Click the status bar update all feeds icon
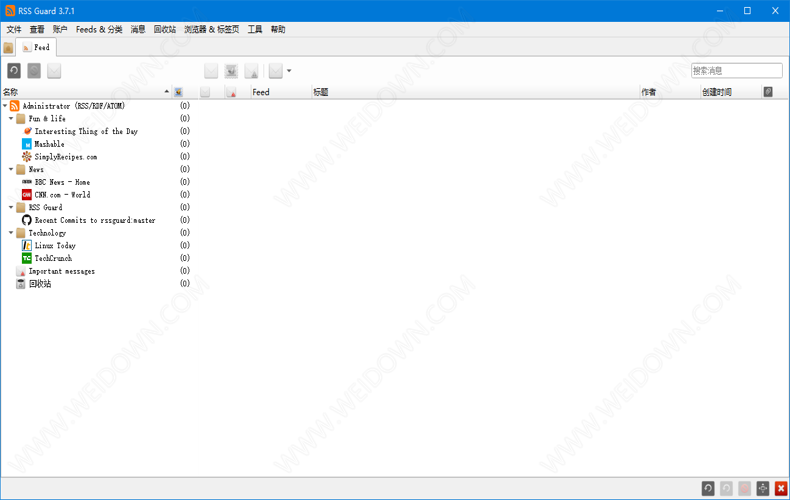 pos(708,488)
